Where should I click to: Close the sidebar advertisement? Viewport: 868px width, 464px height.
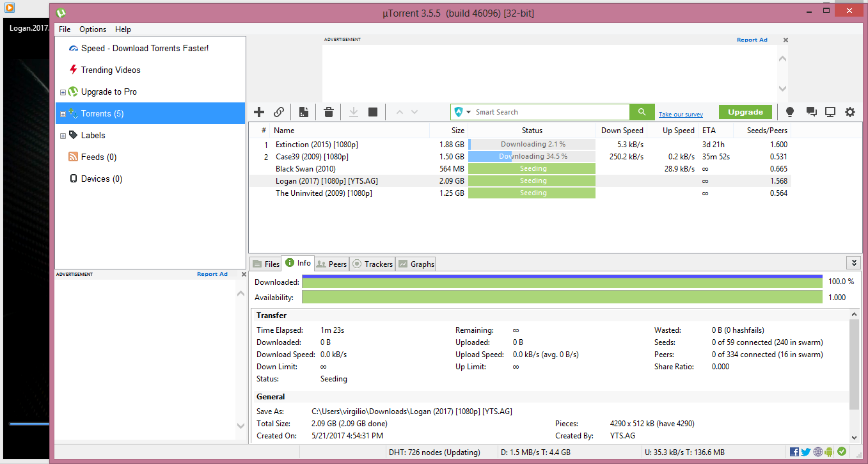tap(244, 274)
